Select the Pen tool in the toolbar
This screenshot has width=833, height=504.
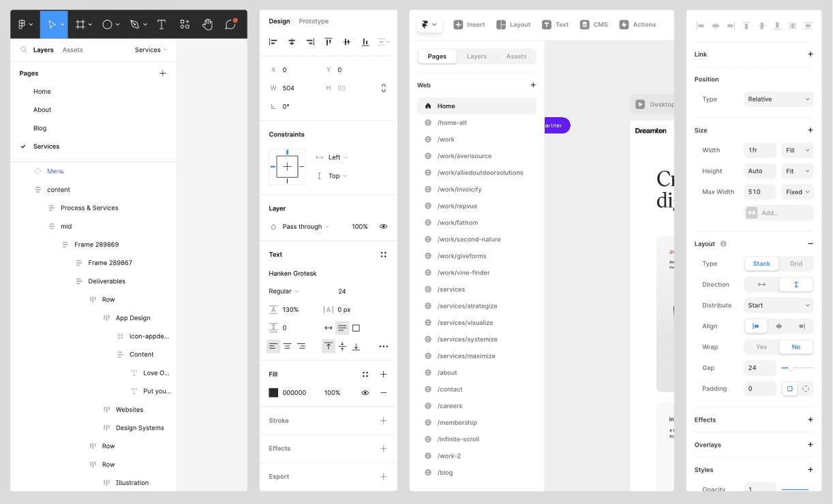pyautogui.click(x=134, y=24)
